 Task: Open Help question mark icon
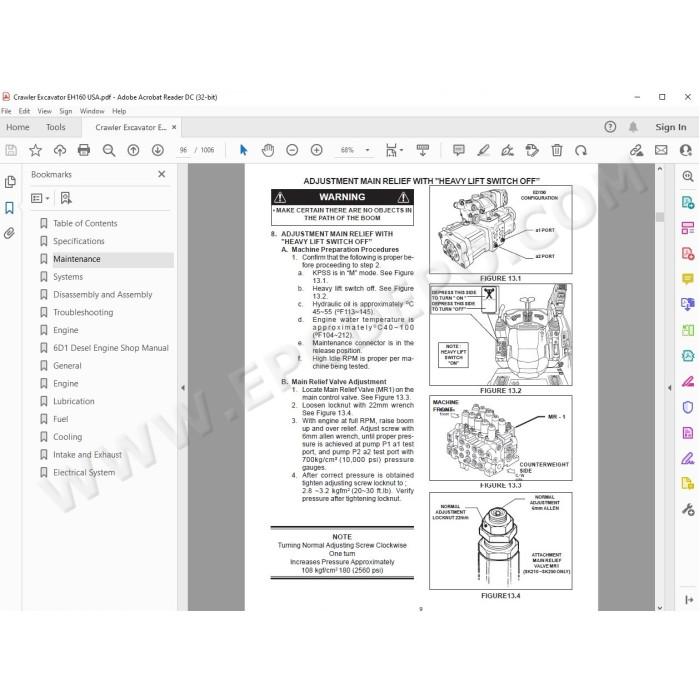pos(610,127)
